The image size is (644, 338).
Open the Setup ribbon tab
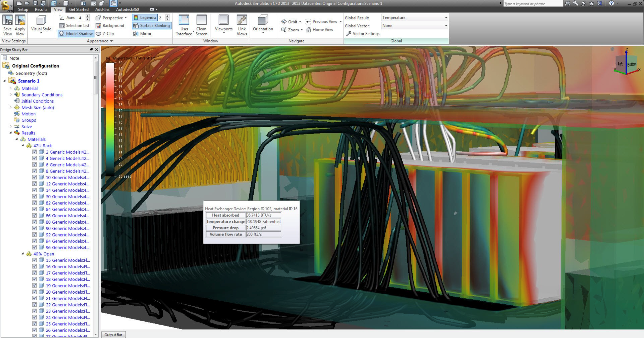[x=23, y=9]
